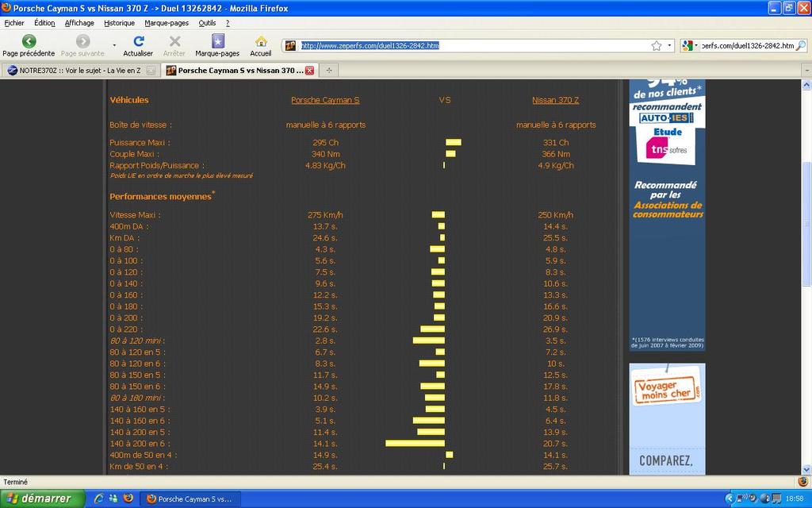Open the Affichage menu
812x508 pixels.
[x=79, y=23]
